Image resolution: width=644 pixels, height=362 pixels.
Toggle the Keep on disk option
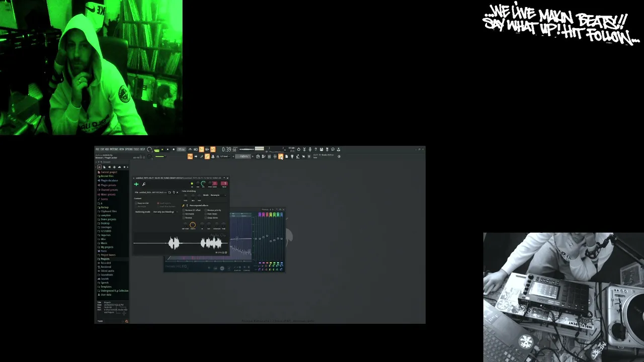pos(142,203)
